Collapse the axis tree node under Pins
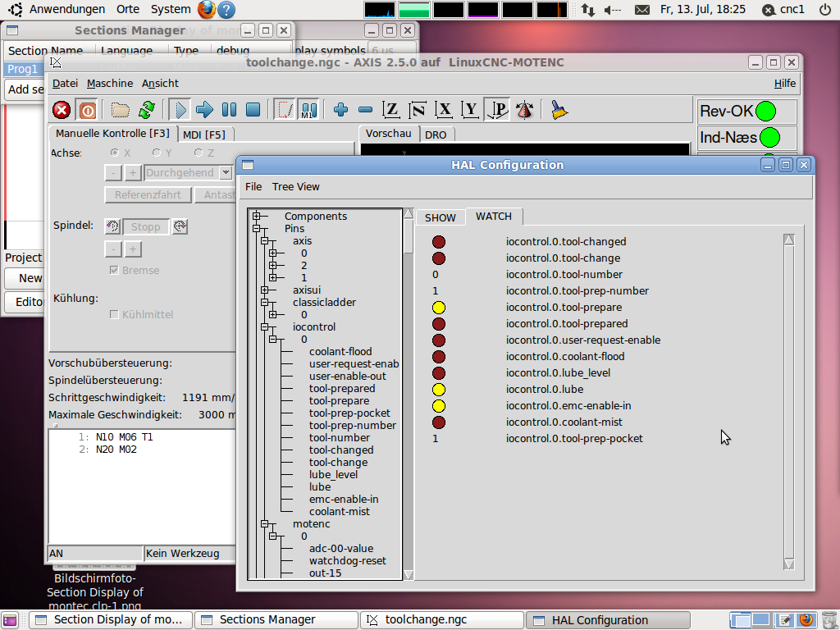The image size is (840, 630). pos(265,240)
